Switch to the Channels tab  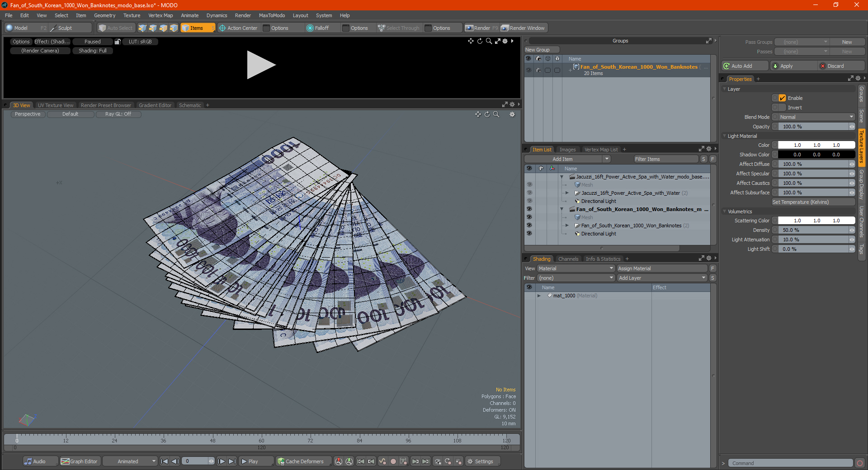pyautogui.click(x=568, y=259)
